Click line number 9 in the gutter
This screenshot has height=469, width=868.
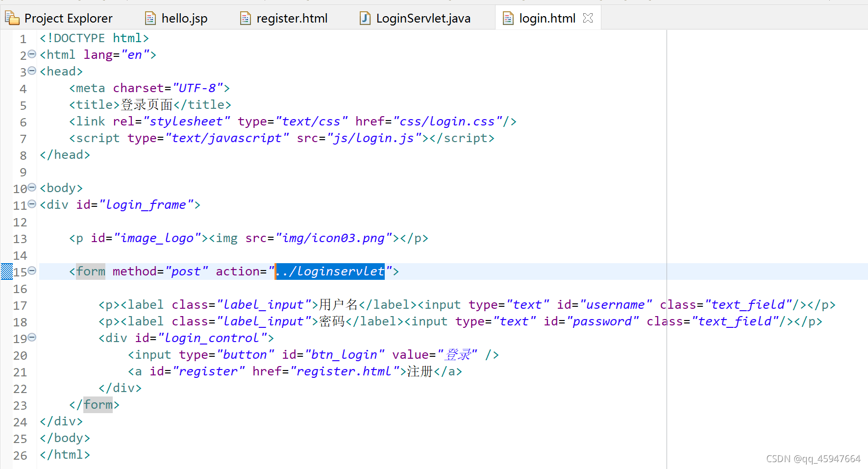[x=23, y=172]
